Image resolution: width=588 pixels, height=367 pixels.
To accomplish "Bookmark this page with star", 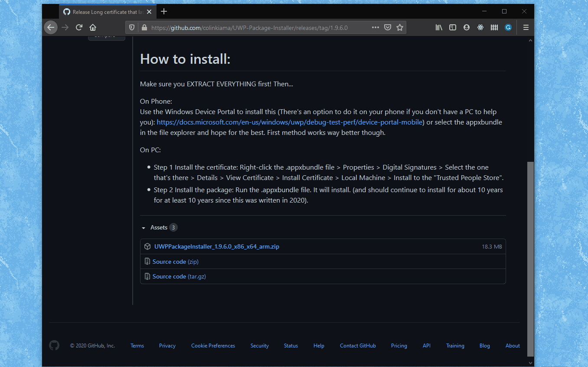I will [x=400, y=27].
